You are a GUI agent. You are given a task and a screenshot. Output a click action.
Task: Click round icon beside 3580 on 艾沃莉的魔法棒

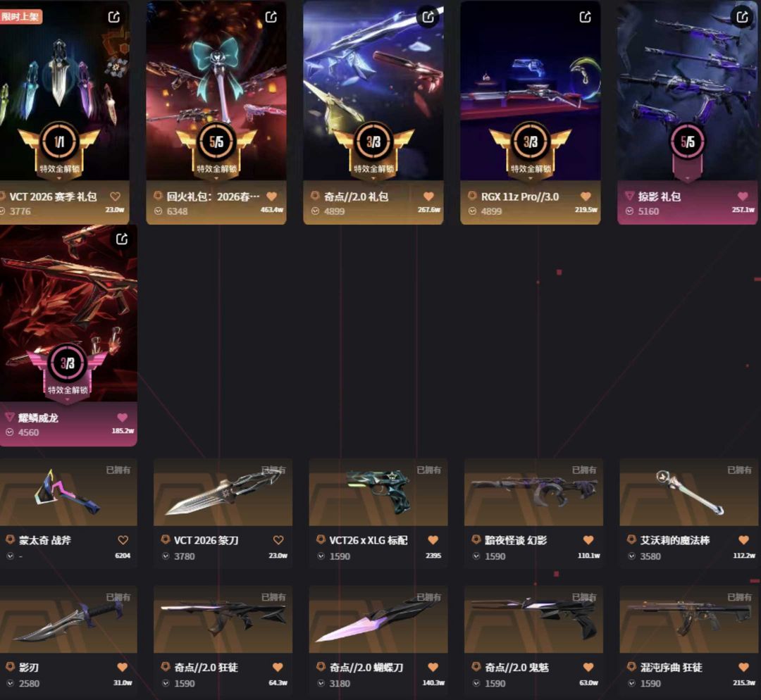[x=631, y=556]
